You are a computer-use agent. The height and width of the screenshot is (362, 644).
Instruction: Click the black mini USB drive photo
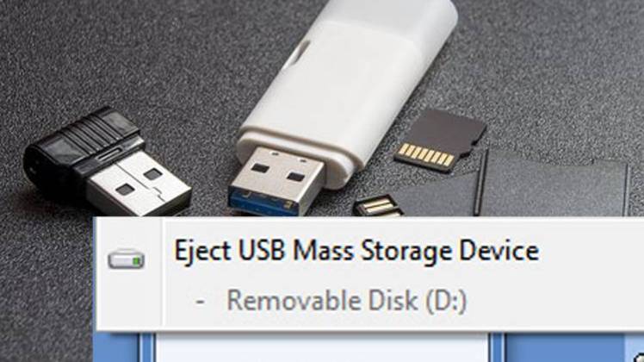[x=107, y=163]
